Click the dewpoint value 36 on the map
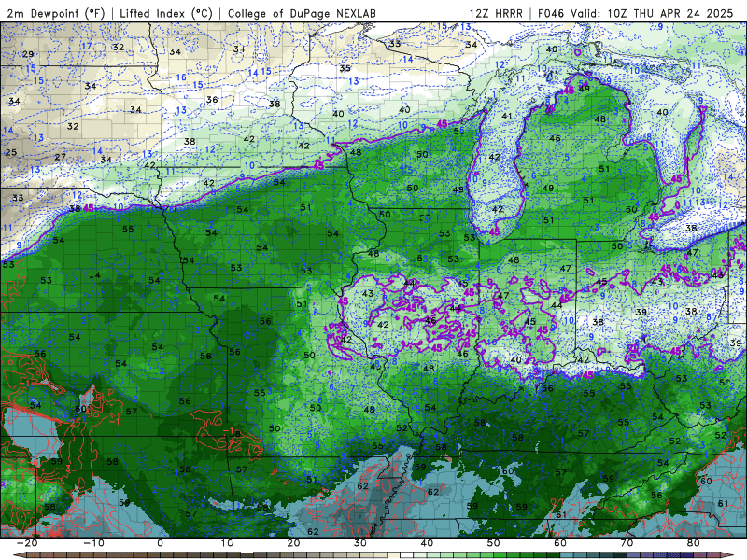 coord(212,100)
